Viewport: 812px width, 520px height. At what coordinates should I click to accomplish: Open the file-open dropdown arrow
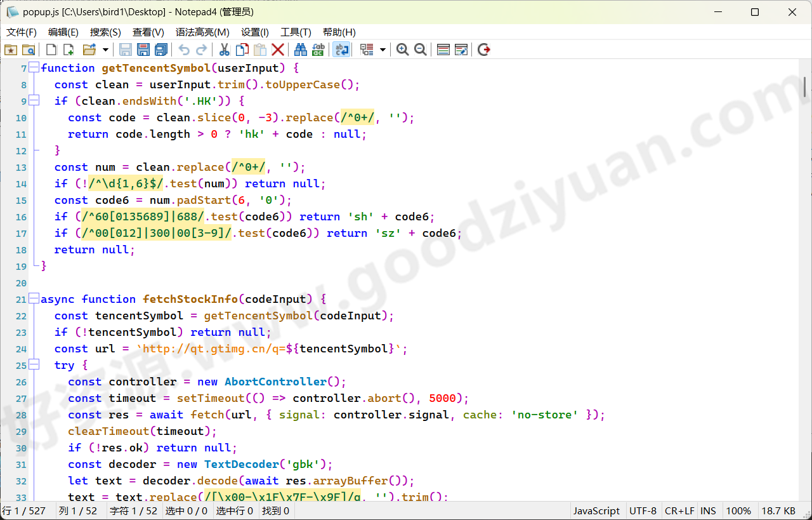[105, 50]
